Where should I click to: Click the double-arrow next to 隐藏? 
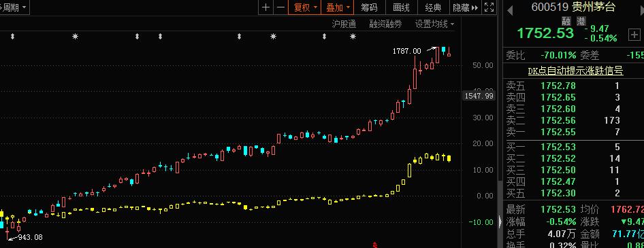(474, 7)
